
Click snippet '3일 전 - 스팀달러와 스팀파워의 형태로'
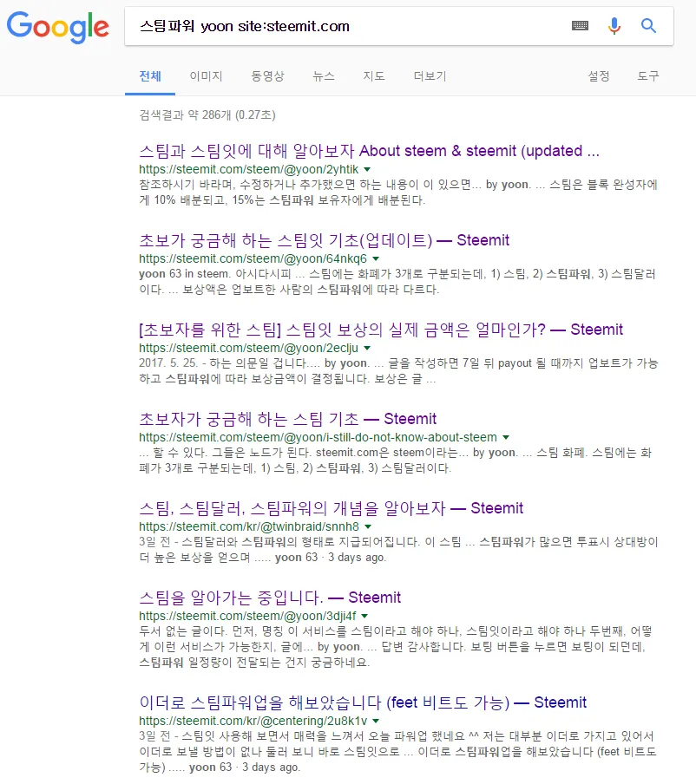tap(398, 550)
